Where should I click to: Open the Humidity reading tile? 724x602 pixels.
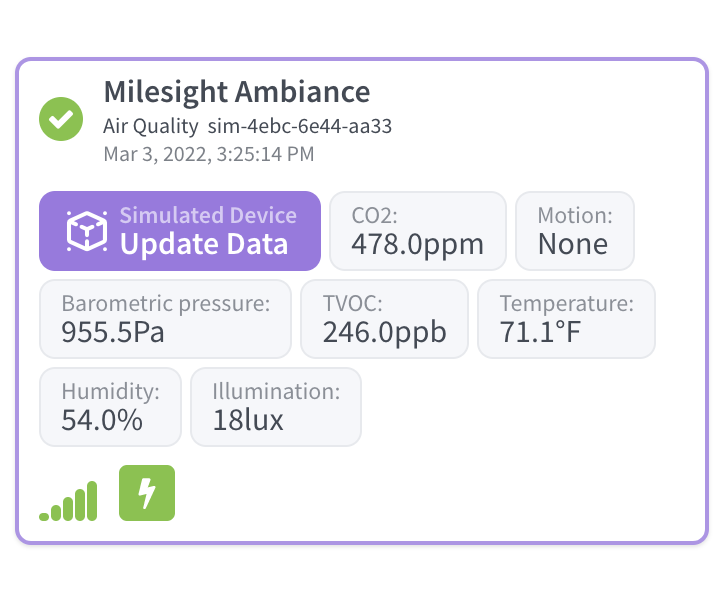(110, 407)
